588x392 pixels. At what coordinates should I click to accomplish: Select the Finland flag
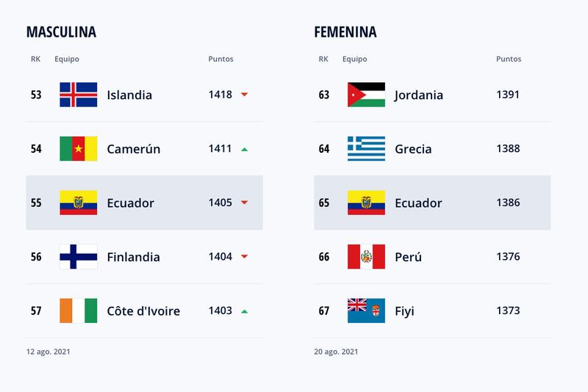(79, 257)
